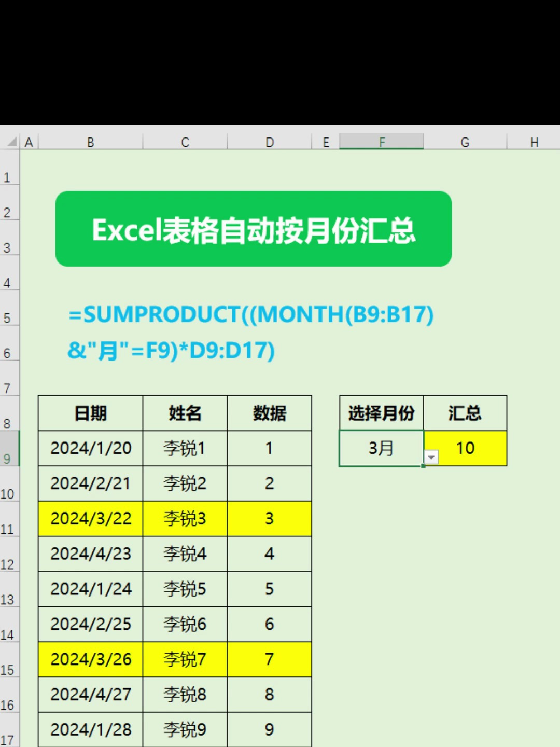Select date cell 2024/2/21
This screenshot has height=747, width=560.
coord(91,483)
